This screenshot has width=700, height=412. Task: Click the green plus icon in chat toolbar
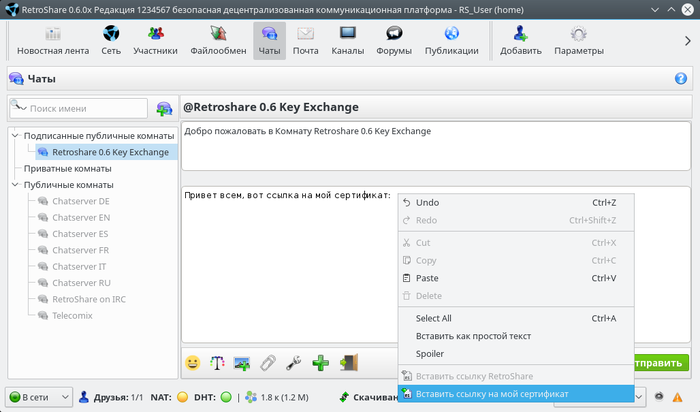320,363
